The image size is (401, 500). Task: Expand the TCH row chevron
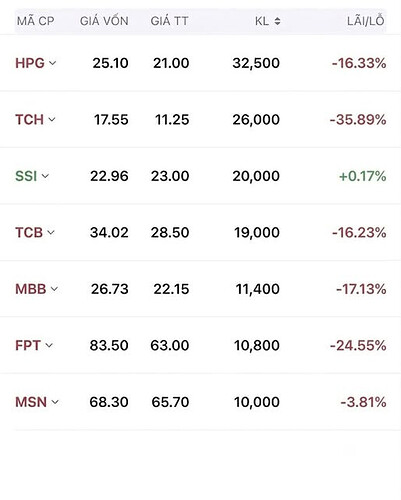point(52,119)
